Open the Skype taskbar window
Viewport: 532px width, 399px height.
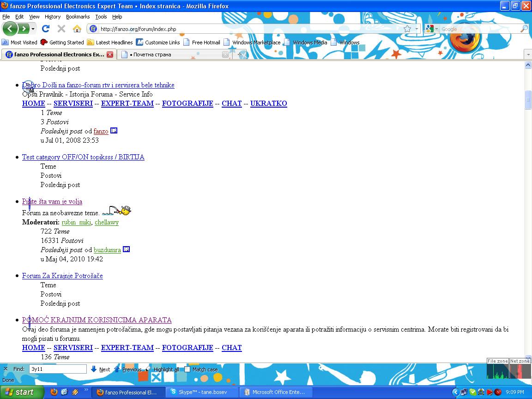(203, 392)
